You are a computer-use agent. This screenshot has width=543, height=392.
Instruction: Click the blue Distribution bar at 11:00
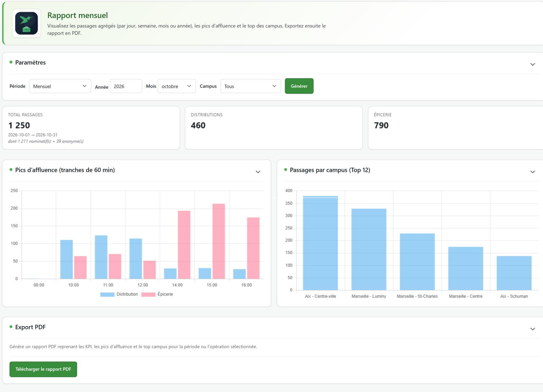click(101, 257)
